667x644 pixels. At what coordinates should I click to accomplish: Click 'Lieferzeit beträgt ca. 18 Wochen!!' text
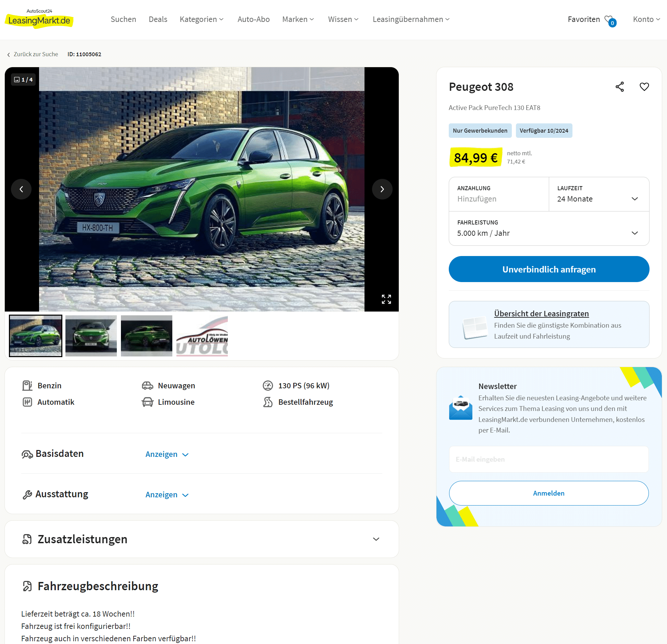pyautogui.click(x=78, y=614)
